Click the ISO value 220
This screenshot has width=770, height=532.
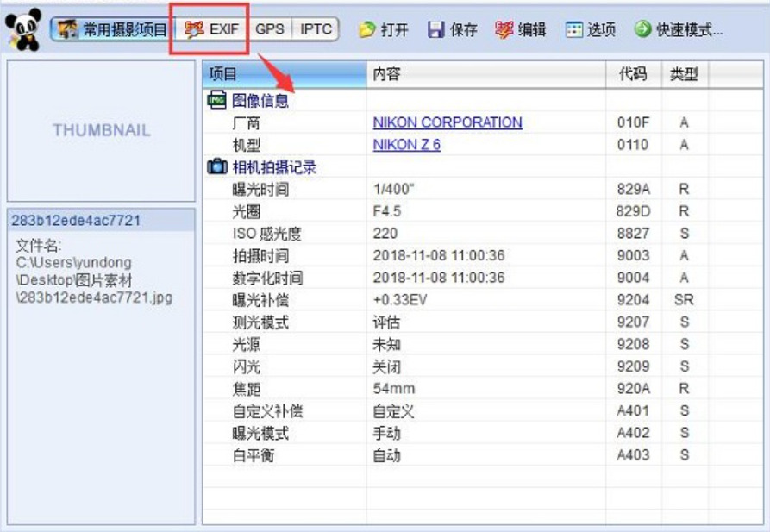(385, 234)
